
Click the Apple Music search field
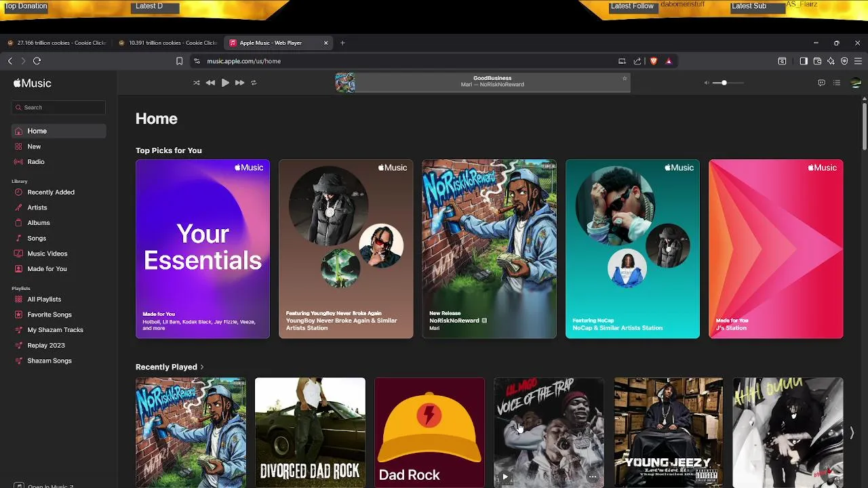click(x=59, y=107)
